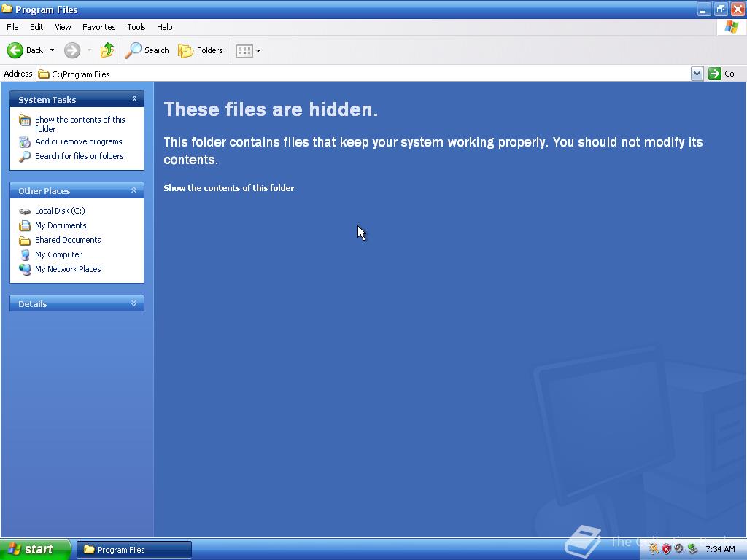747x560 pixels.
Task: Open My Computer from Other Places
Action: point(58,254)
